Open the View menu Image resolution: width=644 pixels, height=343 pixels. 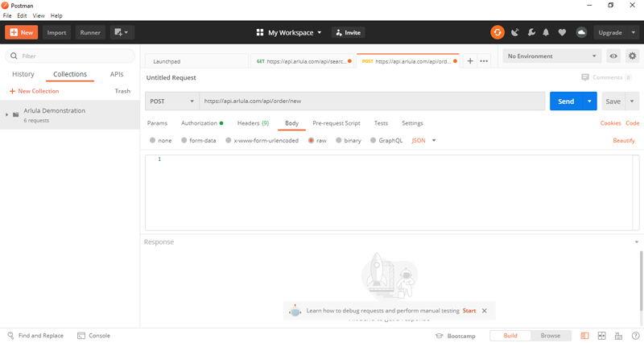[39, 15]
